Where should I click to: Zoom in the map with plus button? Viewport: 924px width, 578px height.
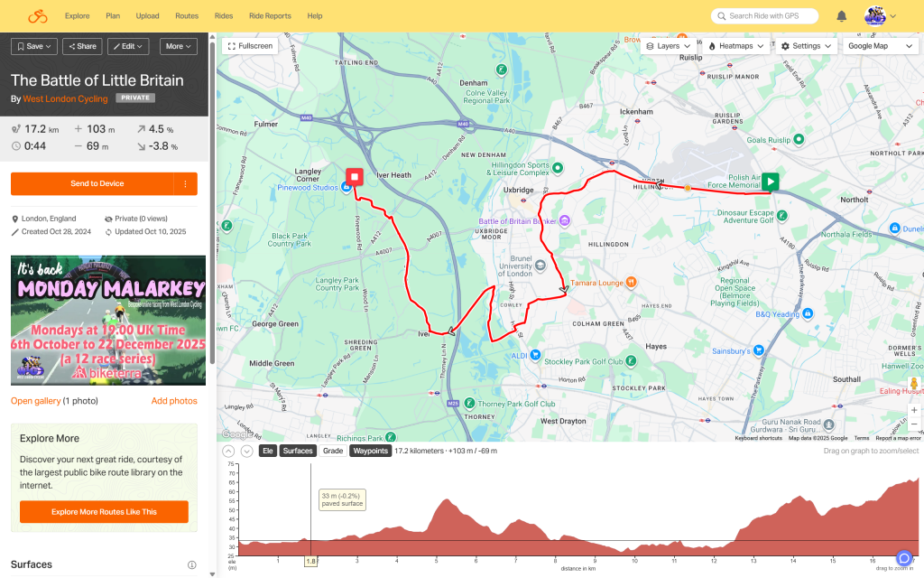913,410
